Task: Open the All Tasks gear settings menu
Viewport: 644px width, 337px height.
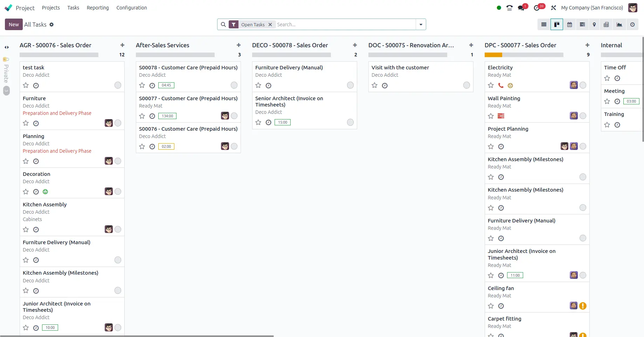Action: pyautogui.click(x=51, y=25)
